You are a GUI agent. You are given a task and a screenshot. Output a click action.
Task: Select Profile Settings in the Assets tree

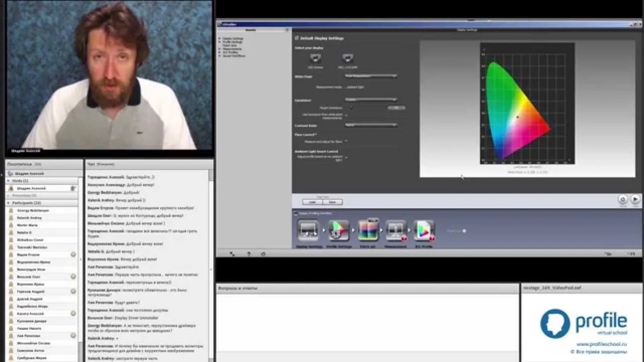pyautogui.click(x=232, y=42)
